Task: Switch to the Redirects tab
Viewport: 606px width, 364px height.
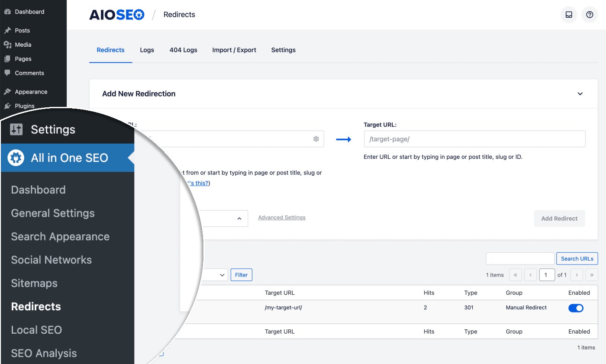Action: [x=110, y=50]
